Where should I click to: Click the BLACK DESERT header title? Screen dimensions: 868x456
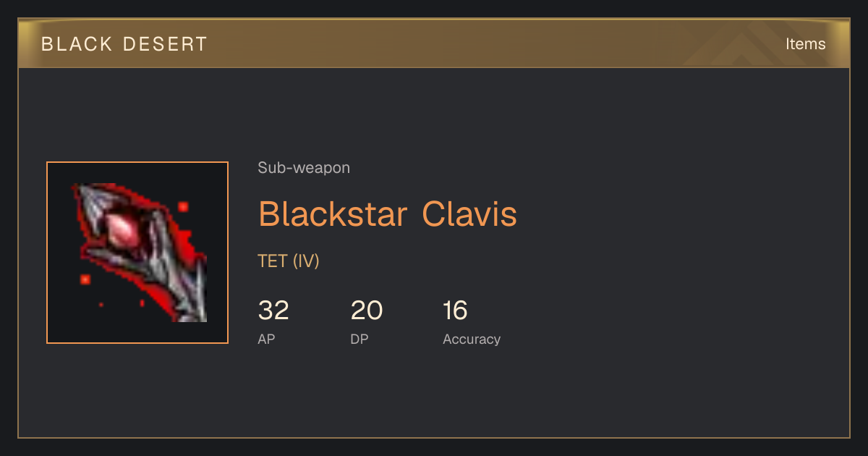click(x=124, y=44)
